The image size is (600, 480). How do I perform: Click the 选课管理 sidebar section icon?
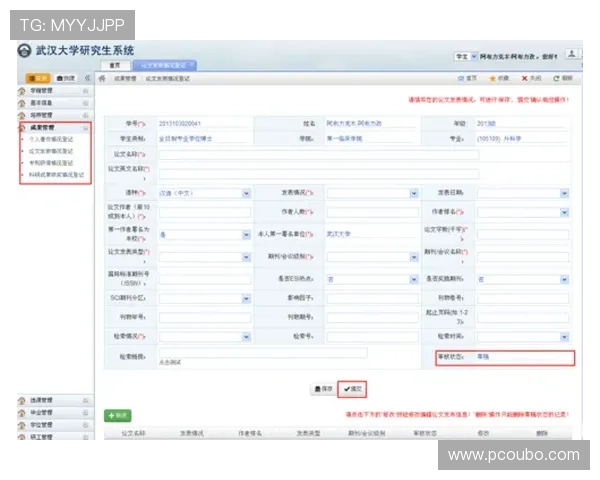(x=22, y=401)
